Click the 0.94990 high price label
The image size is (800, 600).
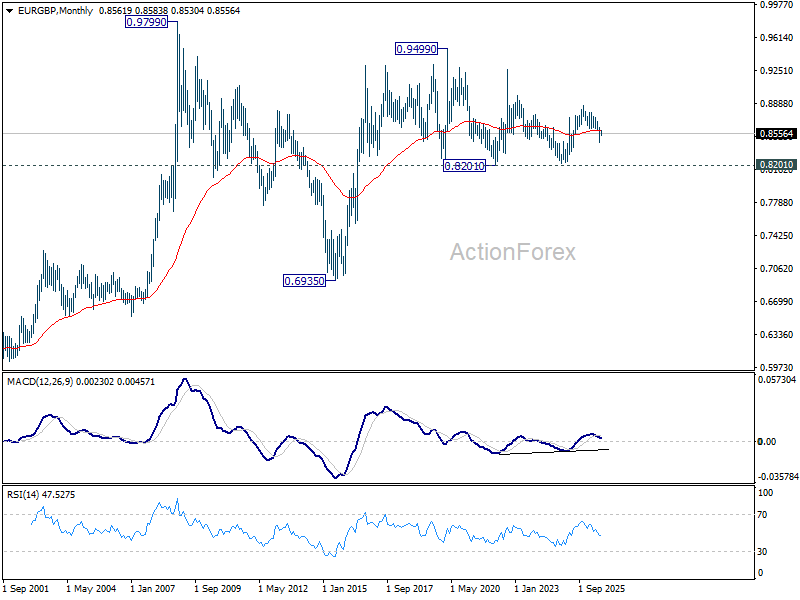pyautogui.click(x=417, y=49)
